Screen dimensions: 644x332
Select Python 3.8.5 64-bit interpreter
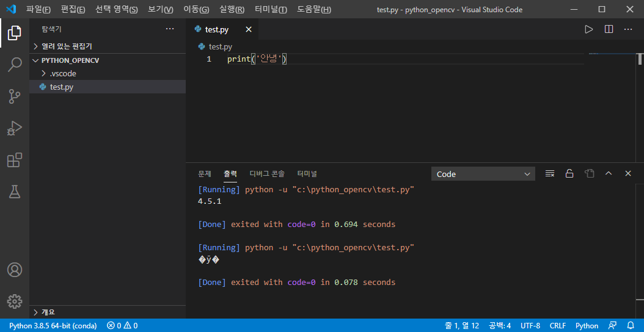coord(53,326)
